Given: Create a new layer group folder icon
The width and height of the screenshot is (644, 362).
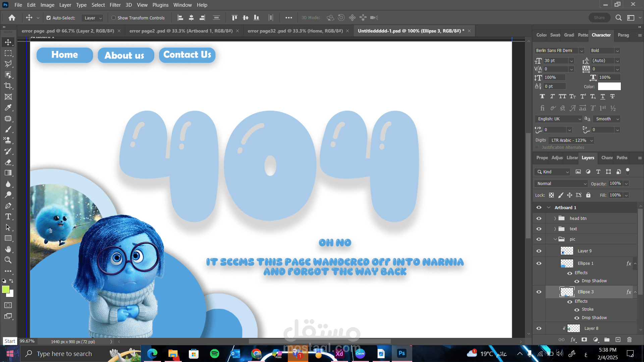Looking at the screenshot, I should (x=607, y=340).
